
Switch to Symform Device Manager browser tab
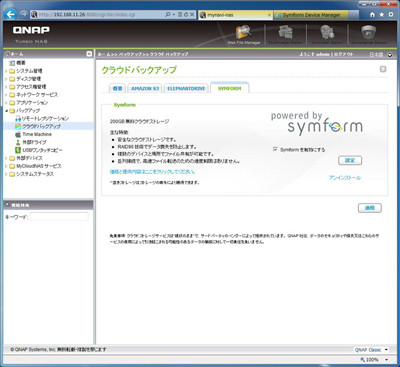pos(311,15)
